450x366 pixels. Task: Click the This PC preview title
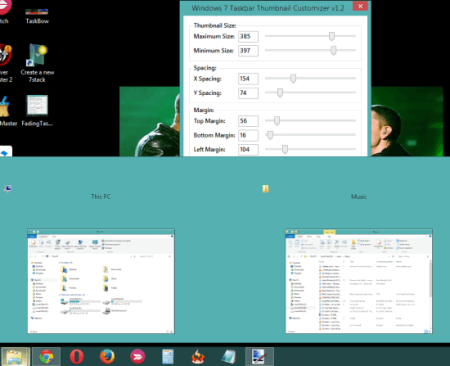pyautogui.click(x=101, y=197)
